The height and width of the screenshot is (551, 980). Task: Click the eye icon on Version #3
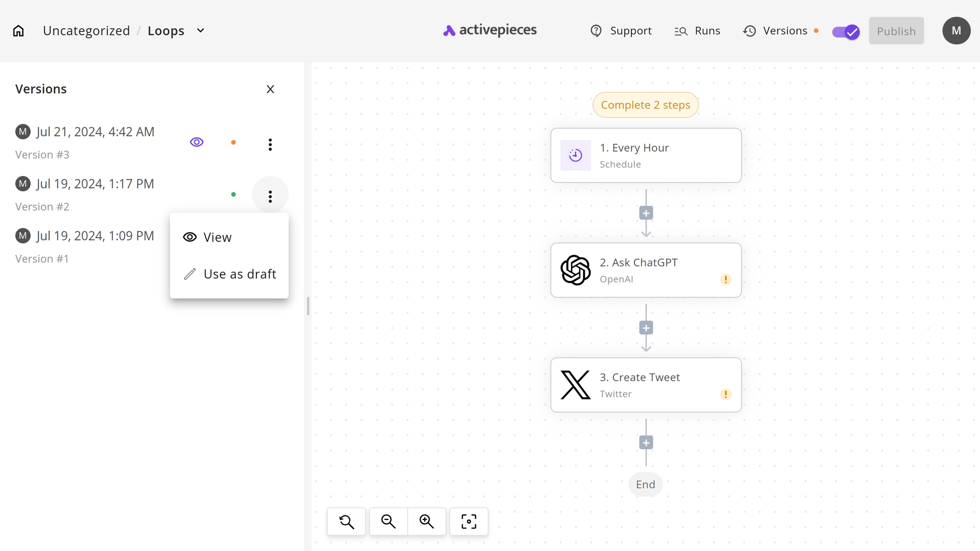(x=197, y=142)
